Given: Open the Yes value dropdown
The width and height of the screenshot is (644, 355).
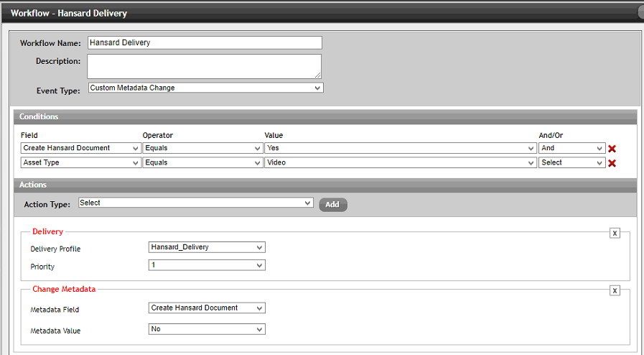Looking at the screenshot, I should pos(401,148).
